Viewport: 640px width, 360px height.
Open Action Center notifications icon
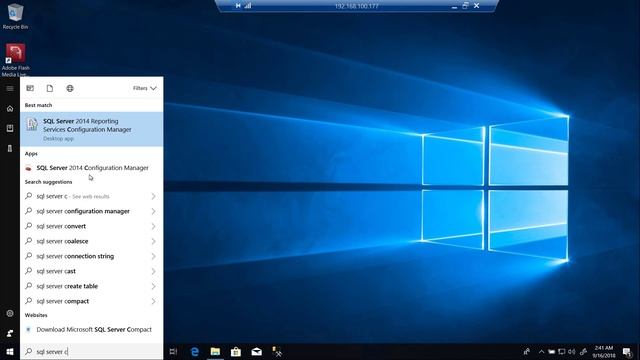(x=627, y=351)
